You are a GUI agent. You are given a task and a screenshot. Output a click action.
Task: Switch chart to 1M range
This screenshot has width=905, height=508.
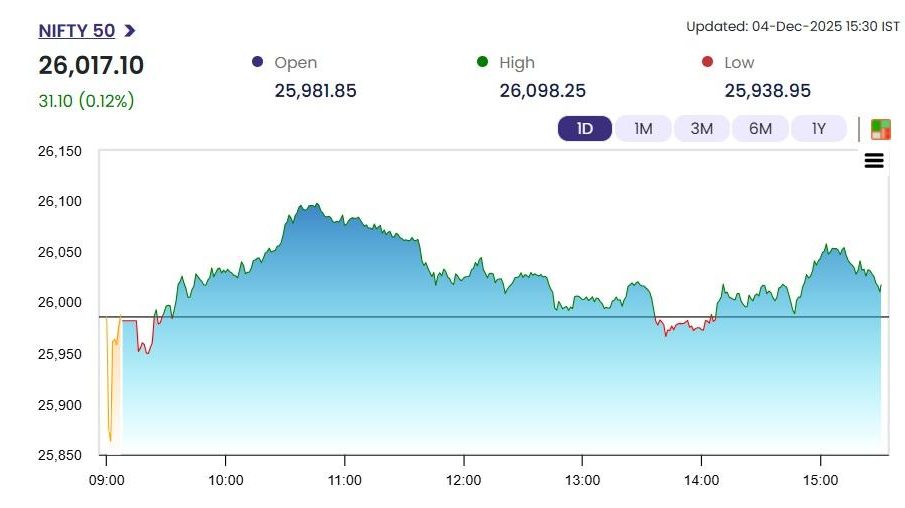pyautogui.click(x=643, y=129)
